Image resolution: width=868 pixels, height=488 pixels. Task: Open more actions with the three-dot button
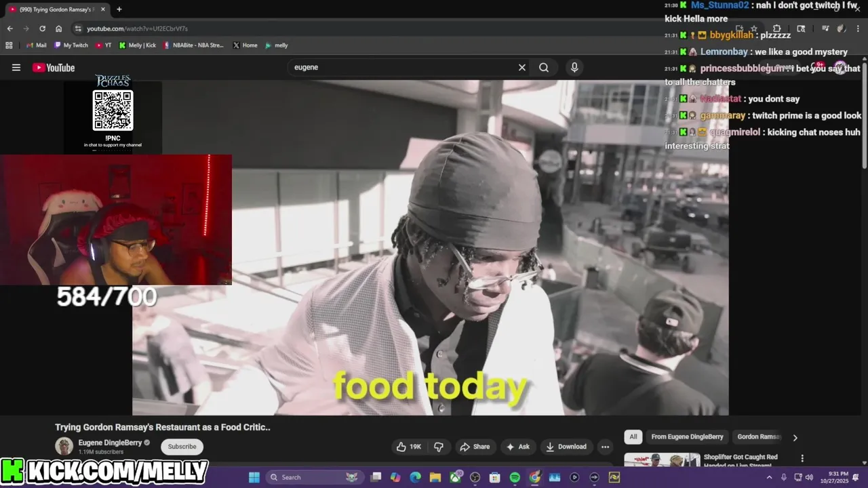tap(605, 447)
